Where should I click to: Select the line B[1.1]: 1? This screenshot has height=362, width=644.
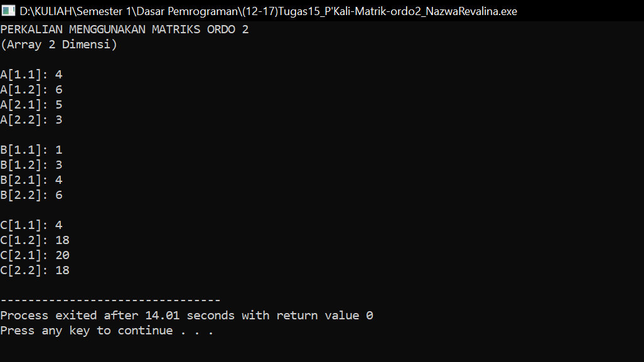click(31, 149)
